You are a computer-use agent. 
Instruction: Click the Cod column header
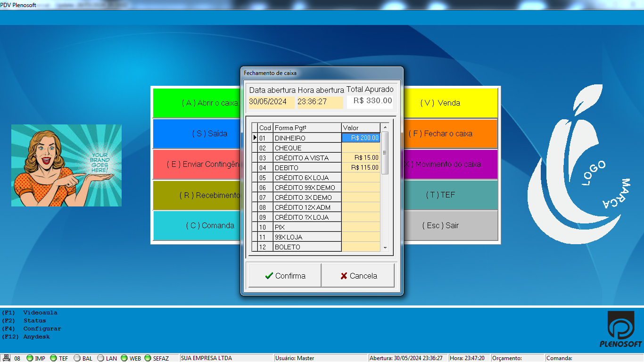(265, 128)
